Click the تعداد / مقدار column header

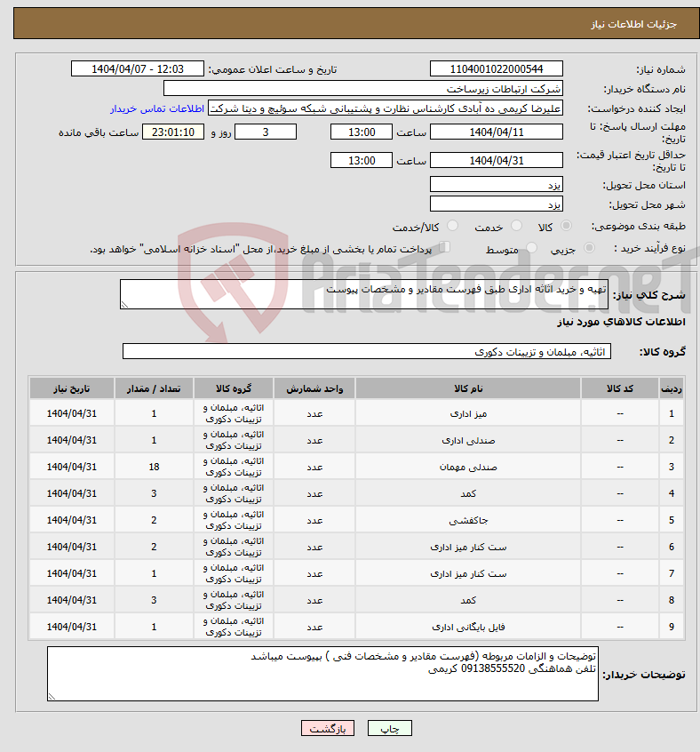[154, 388]
